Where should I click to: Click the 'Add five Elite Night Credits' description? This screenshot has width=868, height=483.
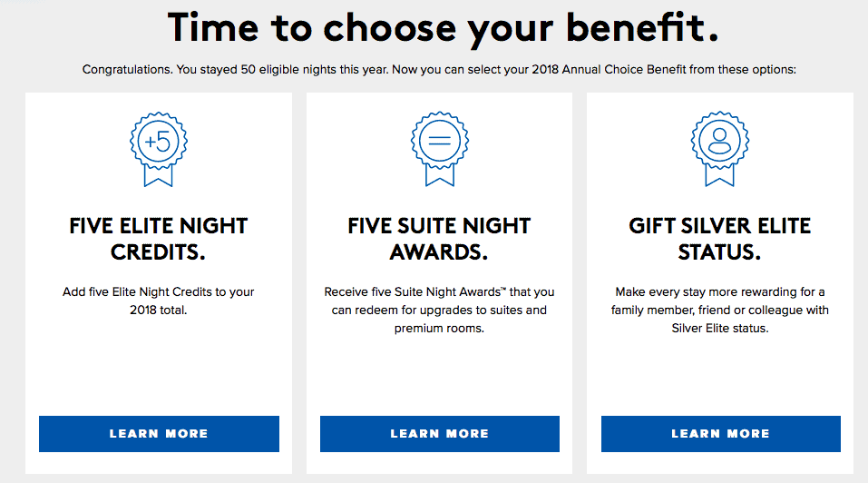click(159, 301)
